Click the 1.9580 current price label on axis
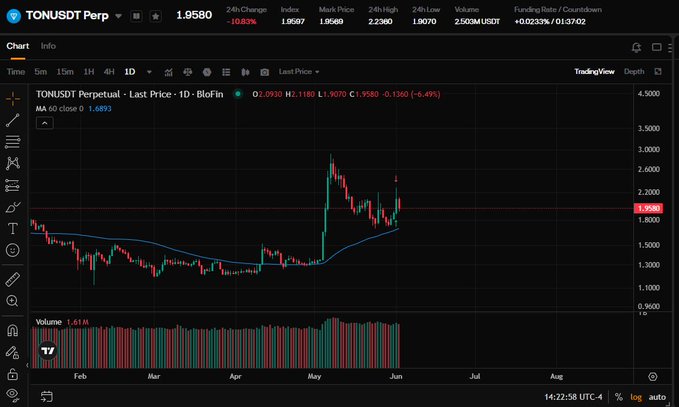 648,208
